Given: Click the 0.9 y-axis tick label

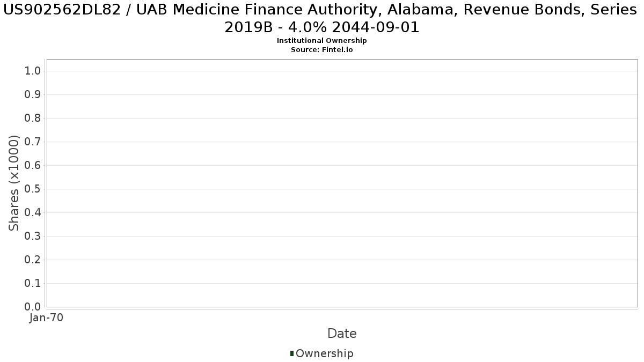Looking at the screenshot, I should 33,94.
